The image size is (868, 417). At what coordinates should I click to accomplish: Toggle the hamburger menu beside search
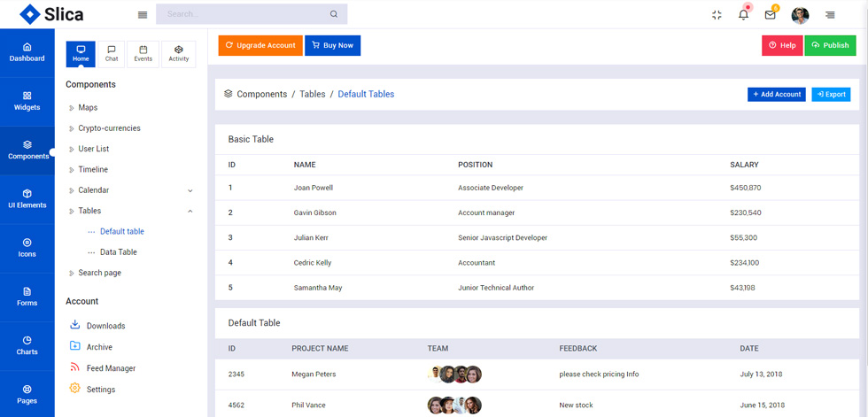(x=143, y=15)
